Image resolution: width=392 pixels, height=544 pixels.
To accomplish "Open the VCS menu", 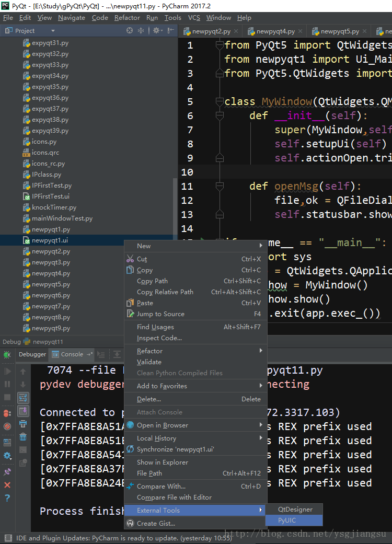I will 194,18.
